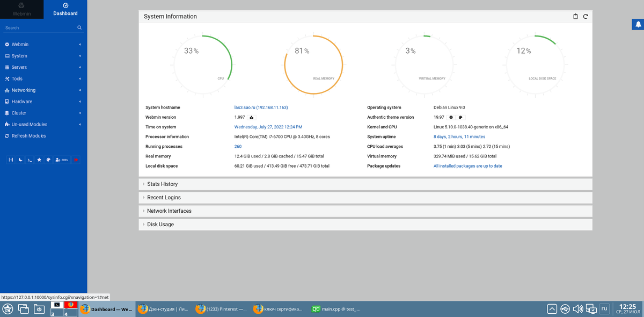The height and width of the screenshot is (317, 644).
Task: Click the show windows taskbar icon
Action: [x=23, y=309]
